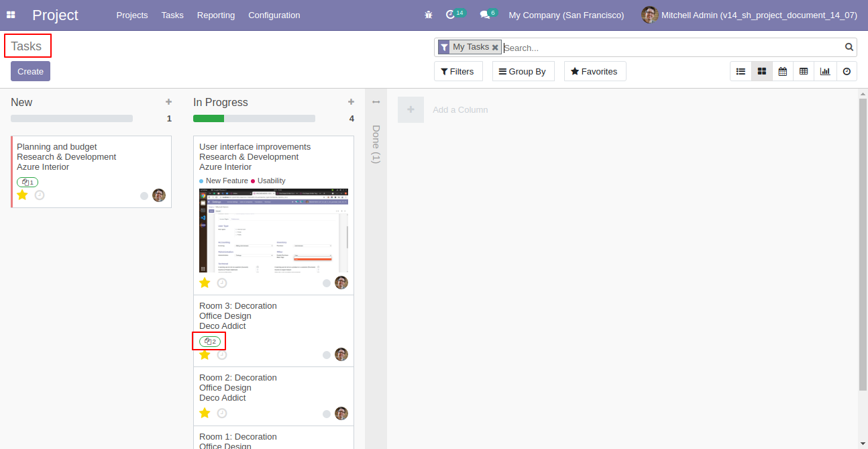Open Mitchell Admin user menu
The height and width of the screenshot is (449, 868).
(x=749, y=15)
